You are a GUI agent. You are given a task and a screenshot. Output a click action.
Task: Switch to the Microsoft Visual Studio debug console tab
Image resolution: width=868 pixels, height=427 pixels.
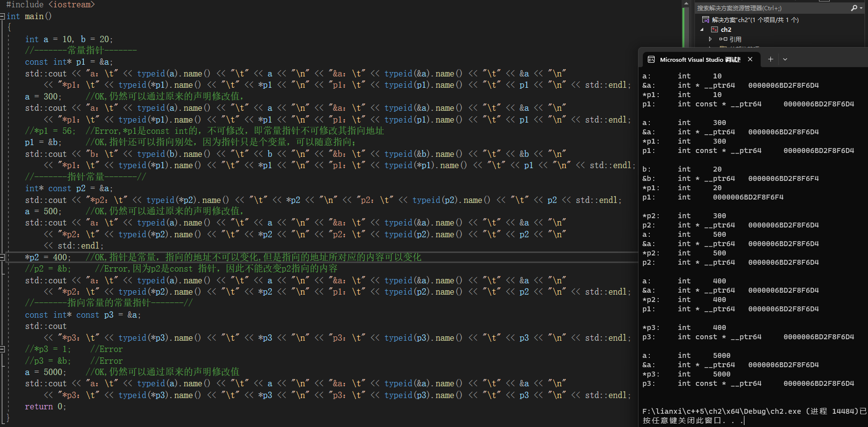coord(700,59)
